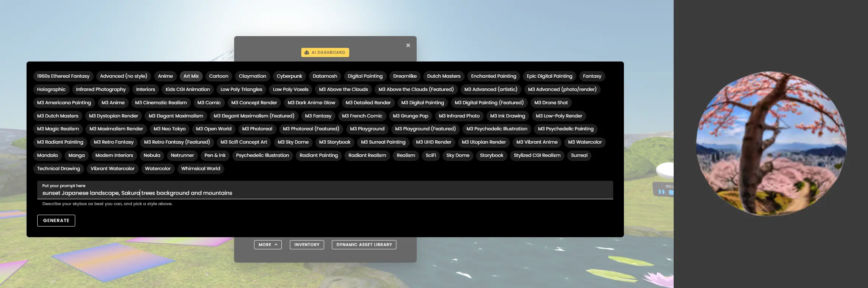This screenshot has height=288, width=868.
Task: Select the 1960s Ethereal Fantasy style
Action: coord(63,76)
